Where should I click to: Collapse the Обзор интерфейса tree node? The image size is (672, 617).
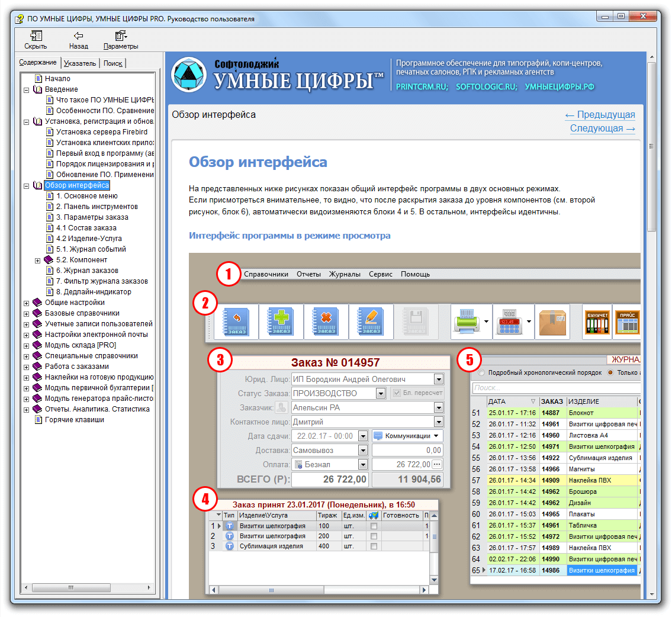click(27, 186)
